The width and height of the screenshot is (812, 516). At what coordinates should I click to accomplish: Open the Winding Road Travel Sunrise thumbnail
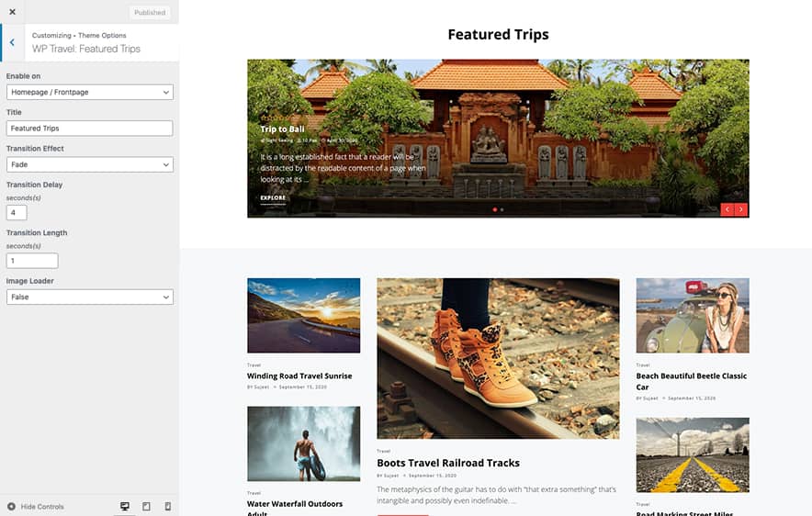[x=303, y=316]
